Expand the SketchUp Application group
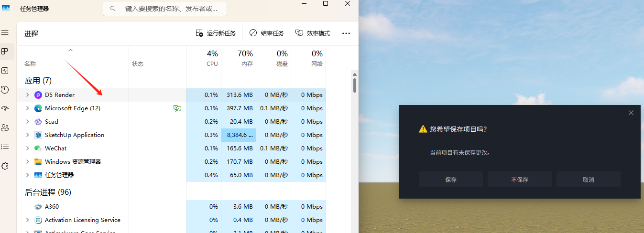 point(27,135)
